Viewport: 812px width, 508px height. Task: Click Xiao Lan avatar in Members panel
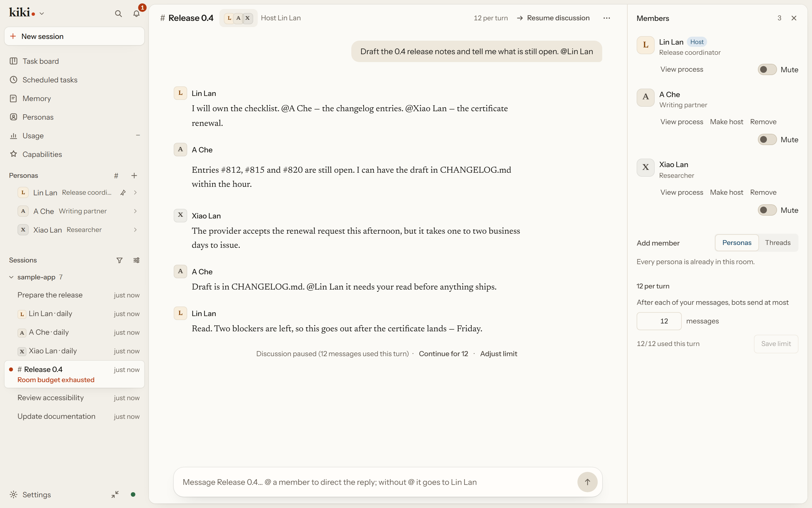[646, 168]
